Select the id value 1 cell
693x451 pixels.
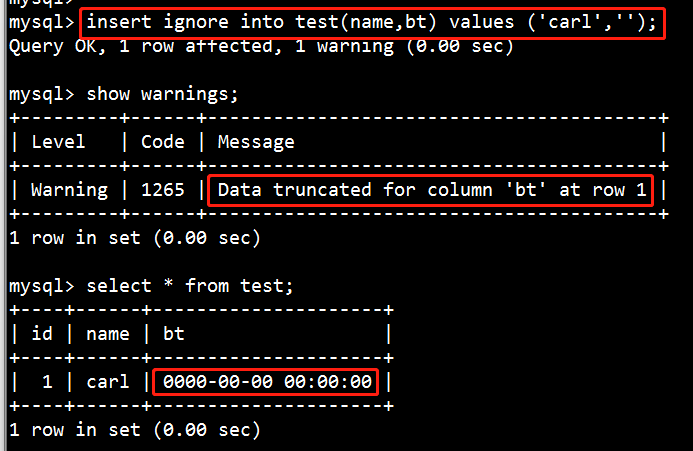[47, 382]
